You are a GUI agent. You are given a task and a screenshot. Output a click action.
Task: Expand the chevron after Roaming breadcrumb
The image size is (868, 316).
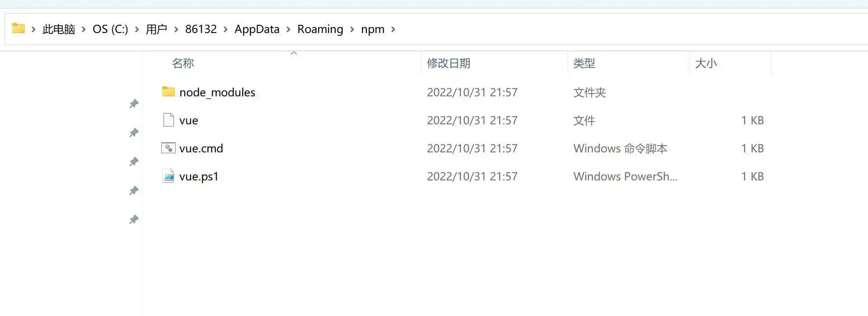(x=352, y=29)
